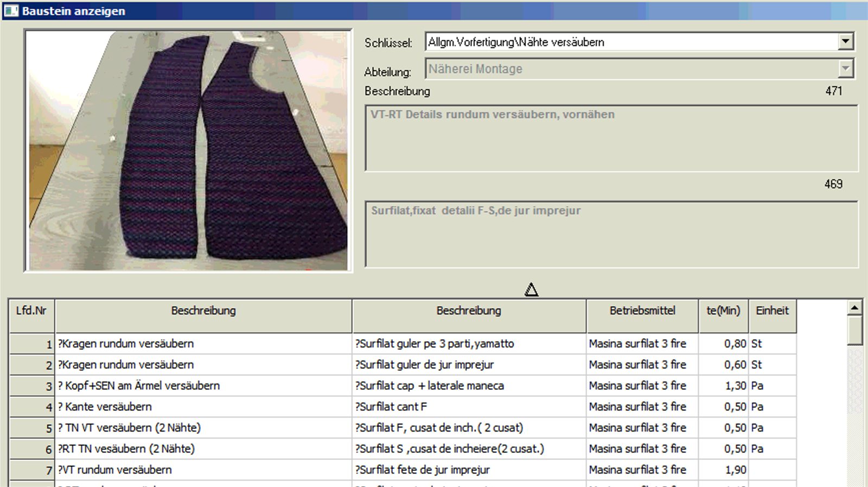Open the Schlüssel dropdown arrow
The image size is (868, 487).
845,41
